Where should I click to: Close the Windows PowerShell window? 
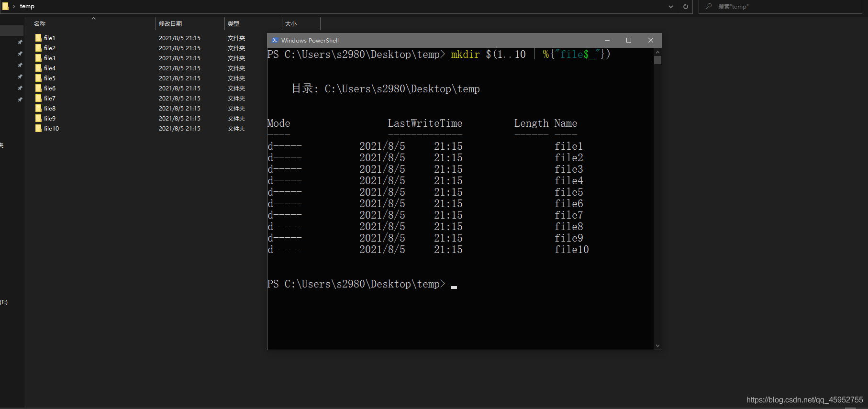point(651,40)
